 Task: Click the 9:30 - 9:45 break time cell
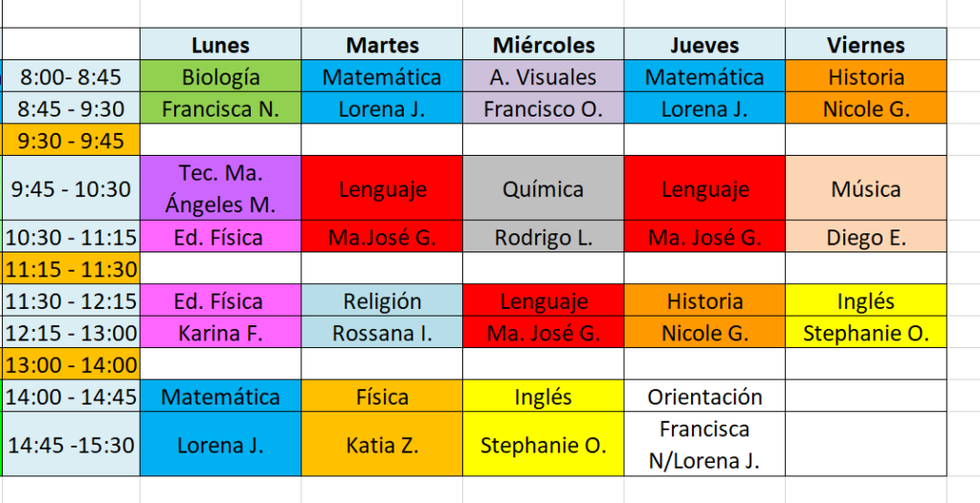coord(72,141)
